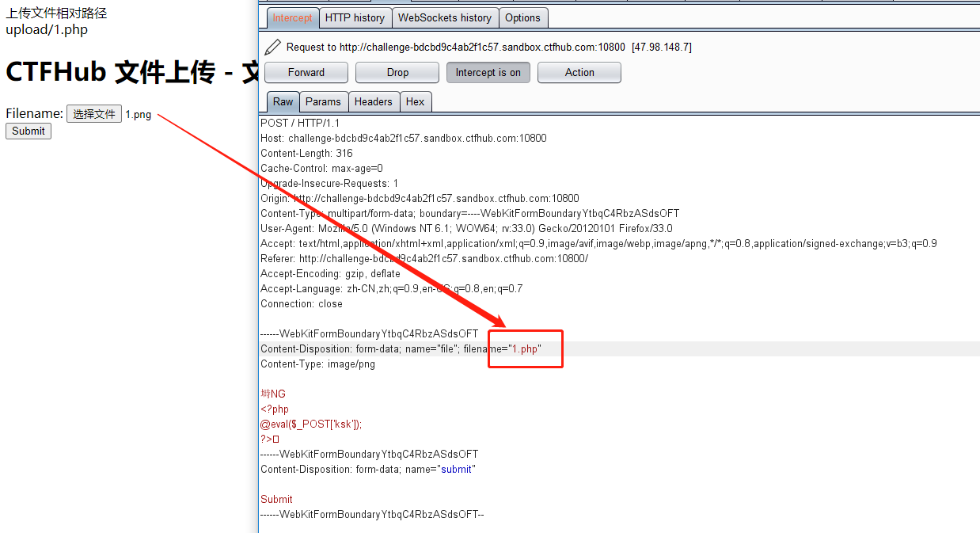Screen dimensions: 980x533
Task: Click the Referer header line
Action: tap(424, 258)
